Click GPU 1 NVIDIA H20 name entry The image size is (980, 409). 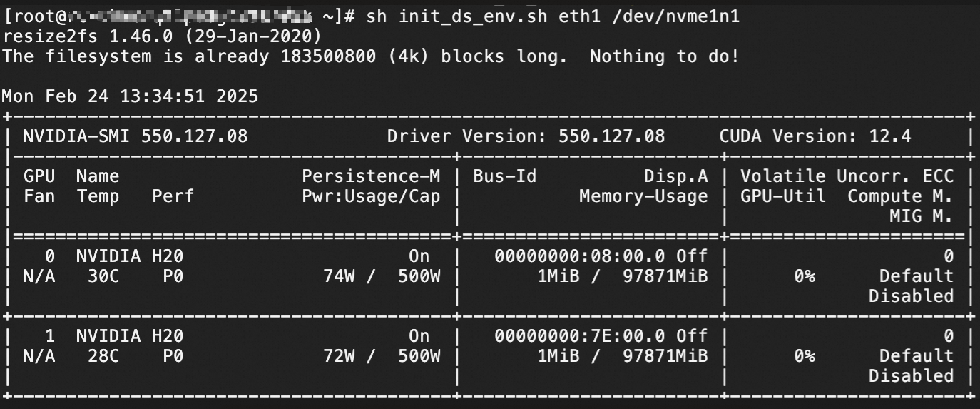pyautogui.click(x=130, y=335)
